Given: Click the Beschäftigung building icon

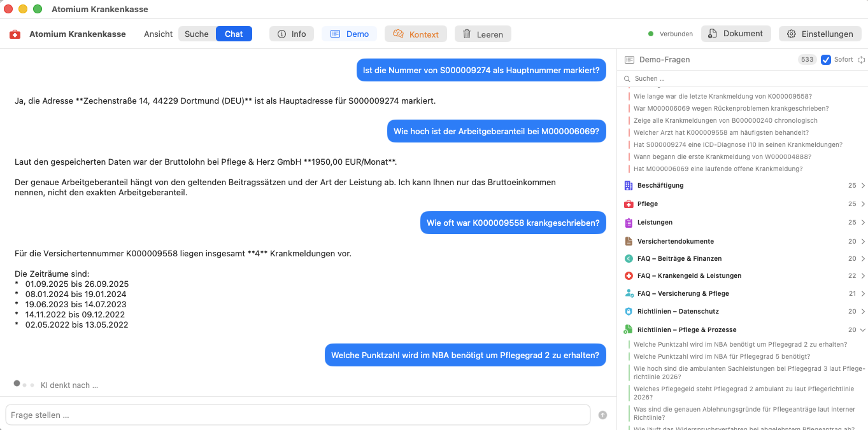Looking at the screenshot, I should click(629, 186).
